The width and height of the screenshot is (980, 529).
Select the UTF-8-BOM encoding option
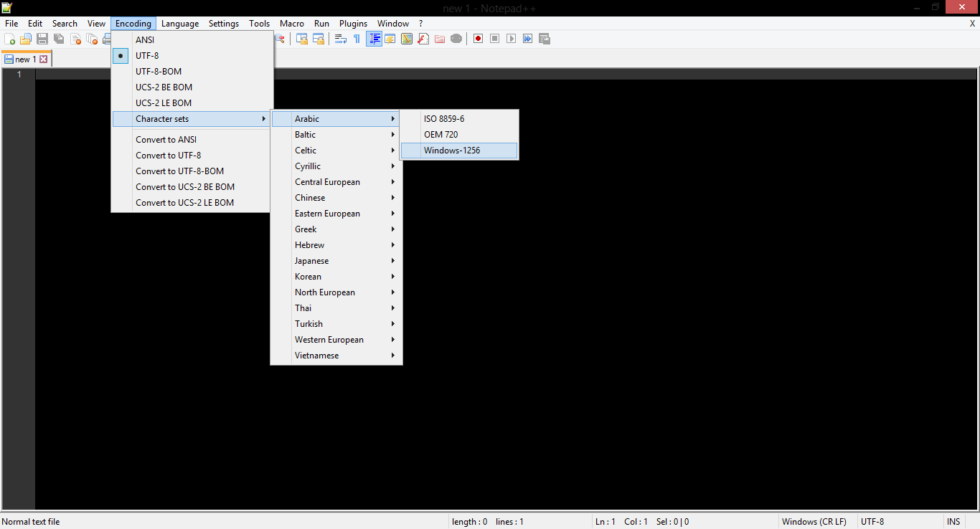pos(192,72)
